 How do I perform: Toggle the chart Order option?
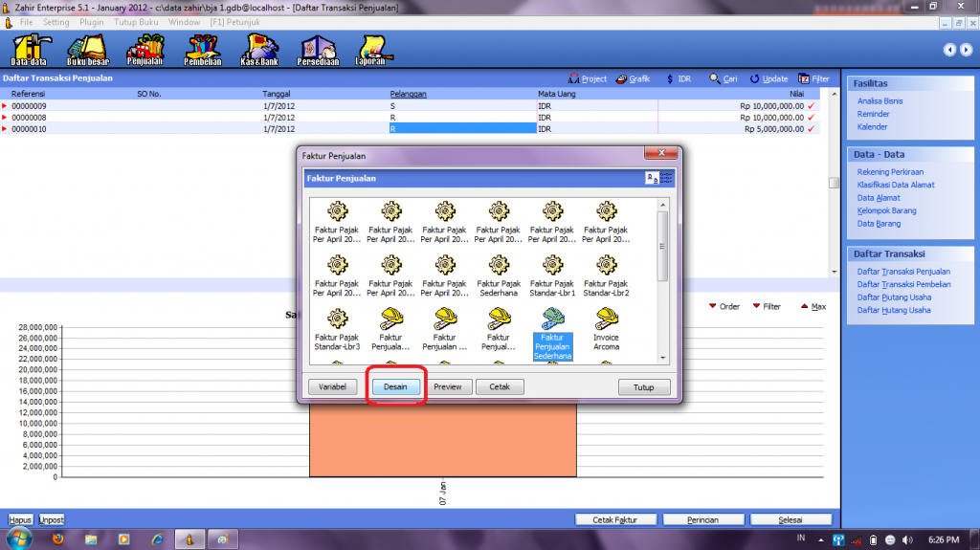click(724, 306)
